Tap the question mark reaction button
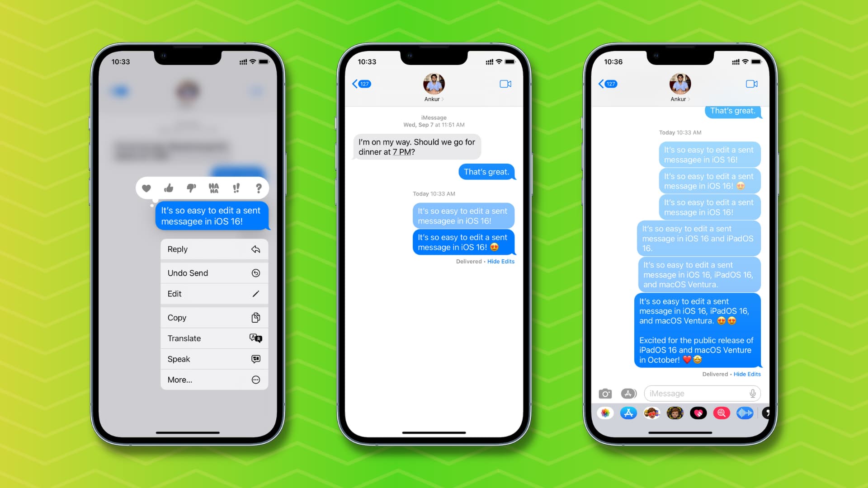Viewport: 868px width, 488px height. (259, 188)
